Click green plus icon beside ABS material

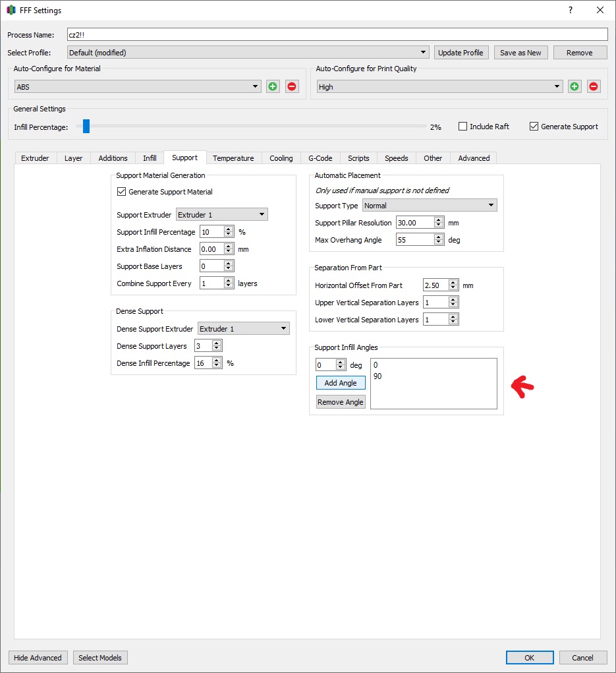pos(272,86)
